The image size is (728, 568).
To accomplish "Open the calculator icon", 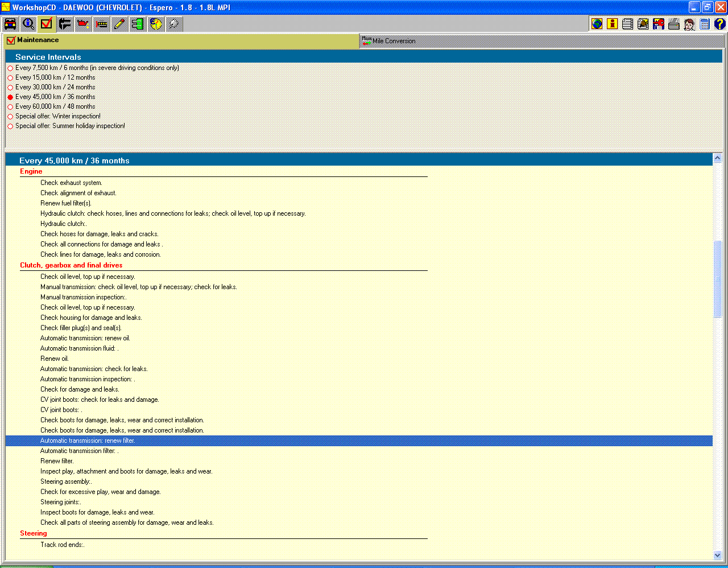I will click(704, 24).
